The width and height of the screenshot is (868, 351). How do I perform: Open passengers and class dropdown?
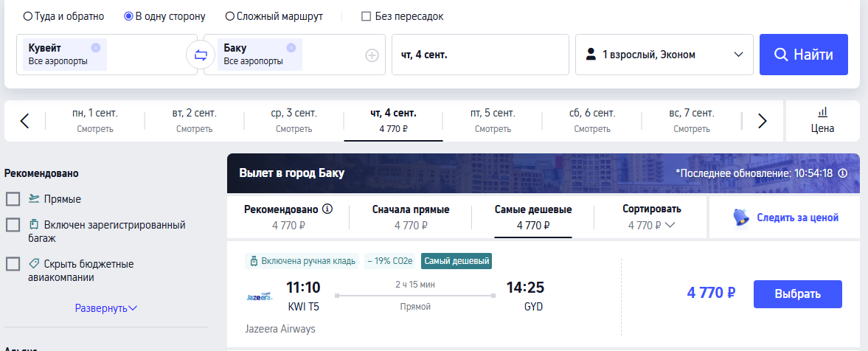pyautogui.click(x=664, y=55)
